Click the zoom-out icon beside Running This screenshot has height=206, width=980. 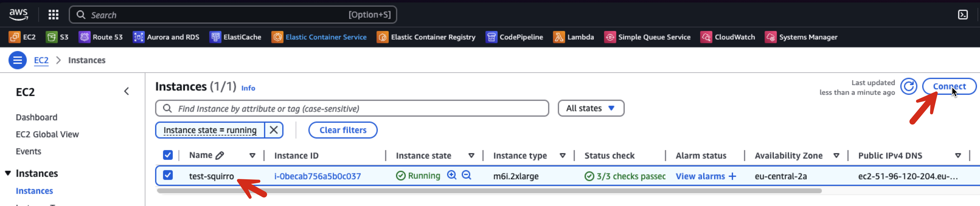click(466, 175)
